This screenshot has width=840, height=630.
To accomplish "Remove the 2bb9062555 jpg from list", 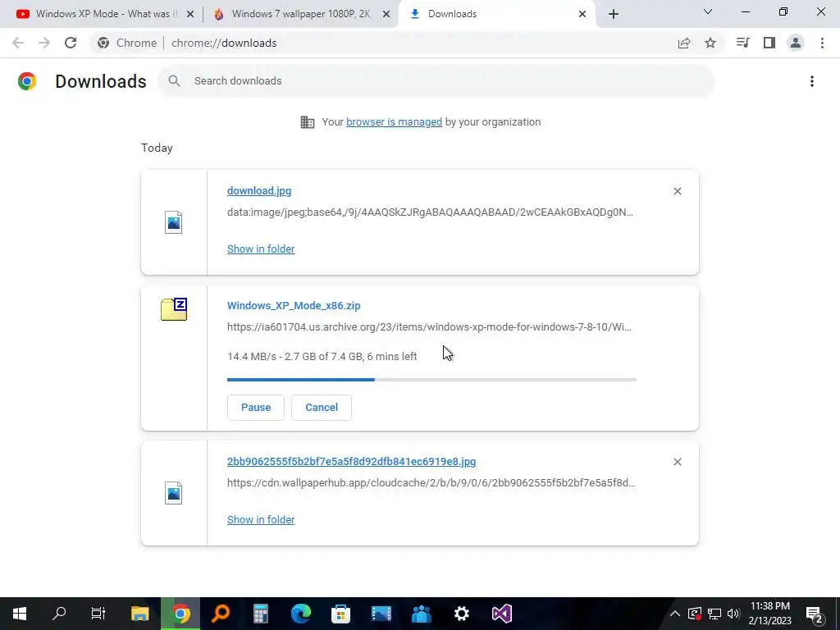I will tap(678, 462).
